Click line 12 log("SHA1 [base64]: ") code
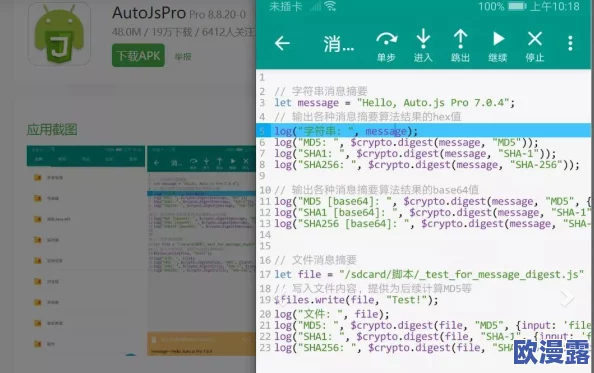This screenshot has height=373, width=594. point(432,212)
